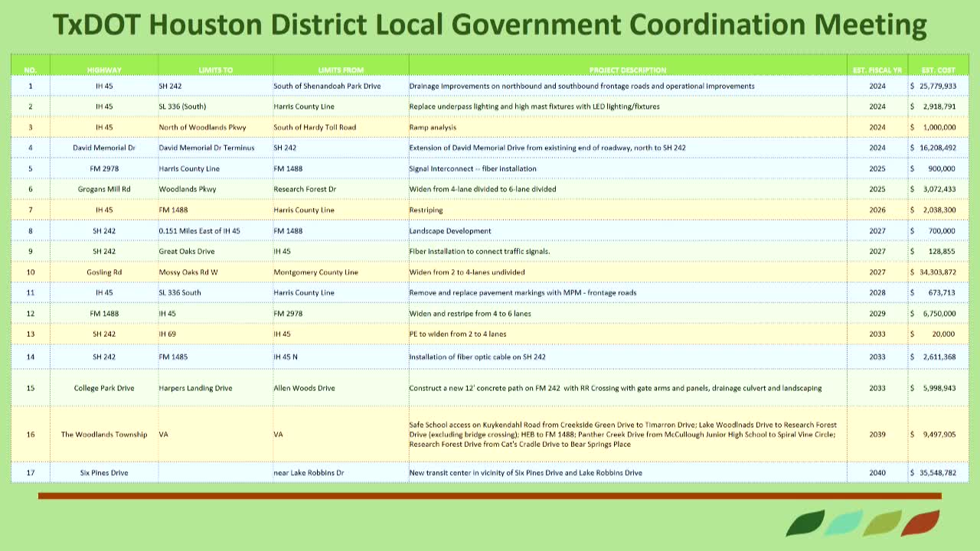The height and width of the screenshot is (551, 980).
Task: Click 'The Woodlands Township' cell
Action: pyautogui.click(x=104, y=435)
